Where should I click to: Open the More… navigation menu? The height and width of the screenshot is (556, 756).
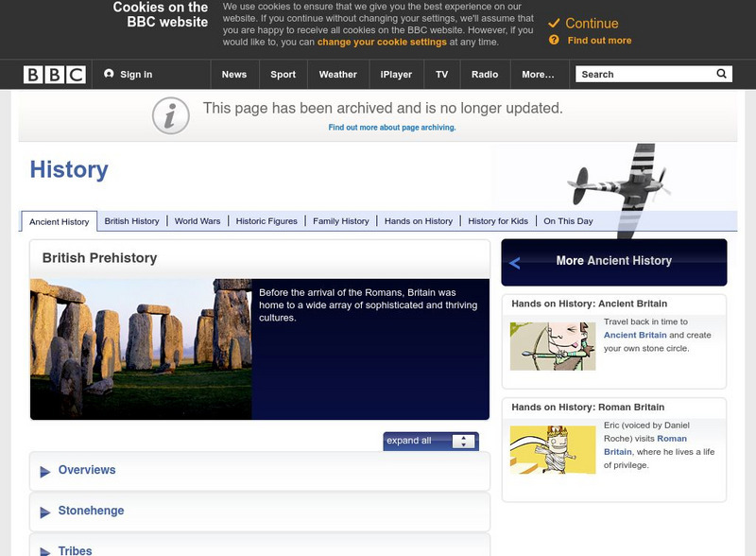[538, 75]
